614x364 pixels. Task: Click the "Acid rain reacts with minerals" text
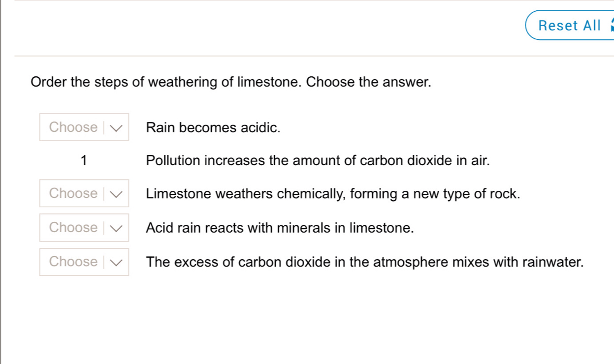point(279,228)
